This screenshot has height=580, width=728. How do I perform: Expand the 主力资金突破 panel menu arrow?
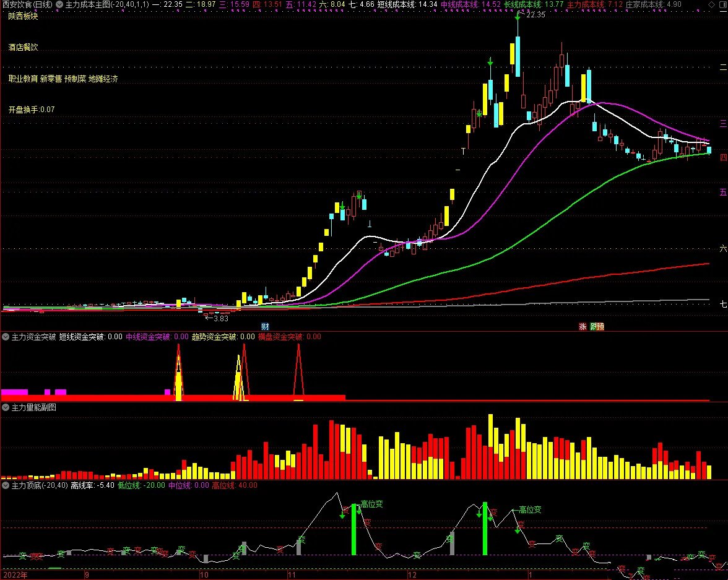pyautogui.click(x=6, y=337)
